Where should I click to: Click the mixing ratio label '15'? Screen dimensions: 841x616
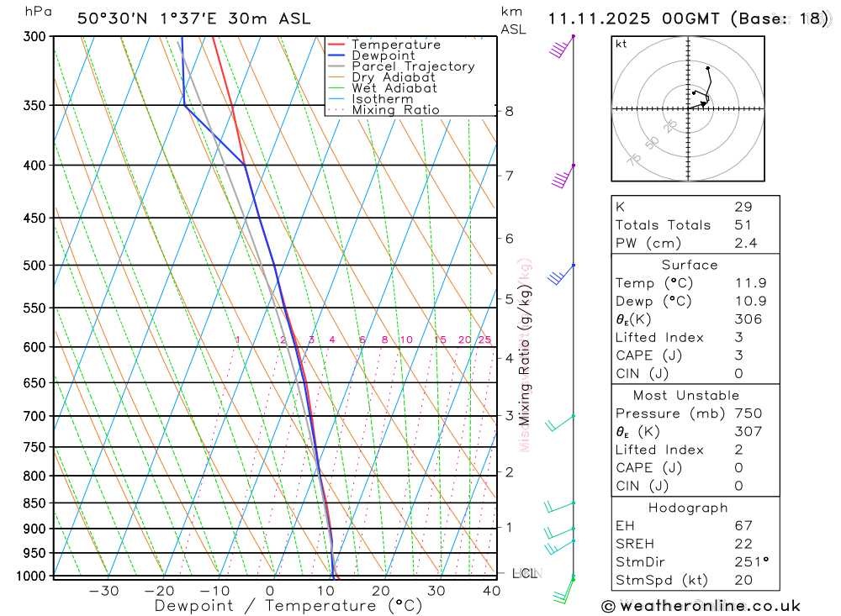440,340
